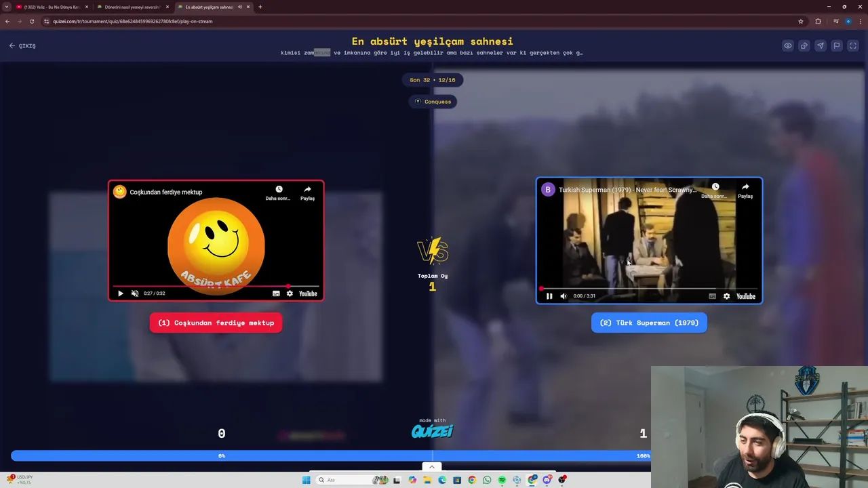Screen dimensions: 868x488
Task: Click the flag report icon in quiz header
Action: tap(836, 46)
